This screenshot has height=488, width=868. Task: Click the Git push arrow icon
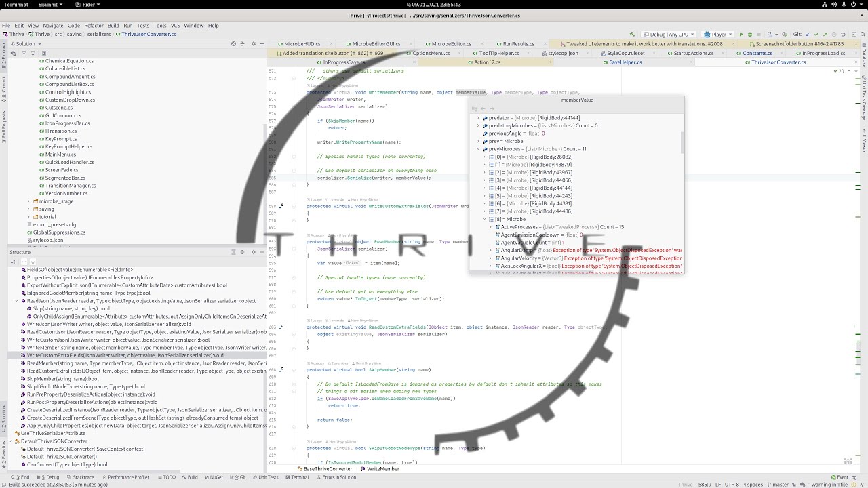point(825,35)
